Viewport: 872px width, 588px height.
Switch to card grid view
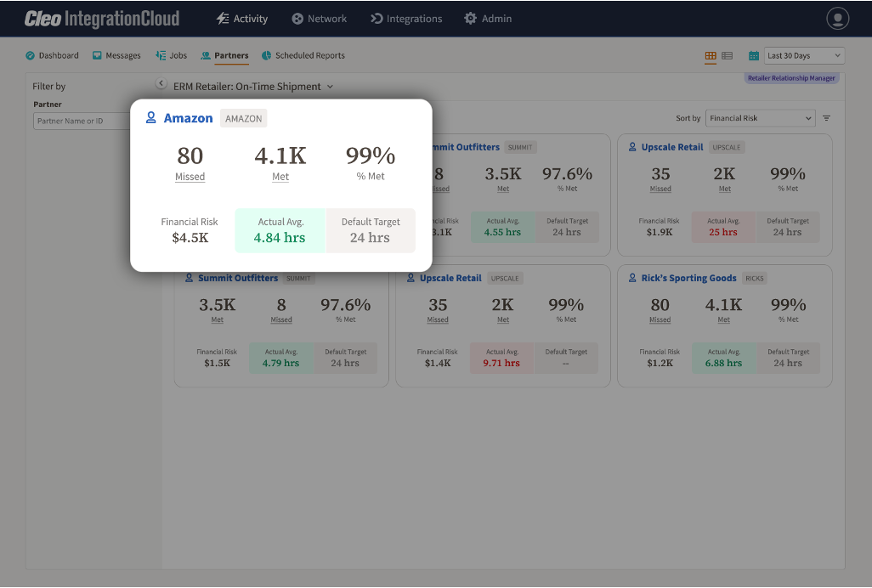tap(711, 55)
